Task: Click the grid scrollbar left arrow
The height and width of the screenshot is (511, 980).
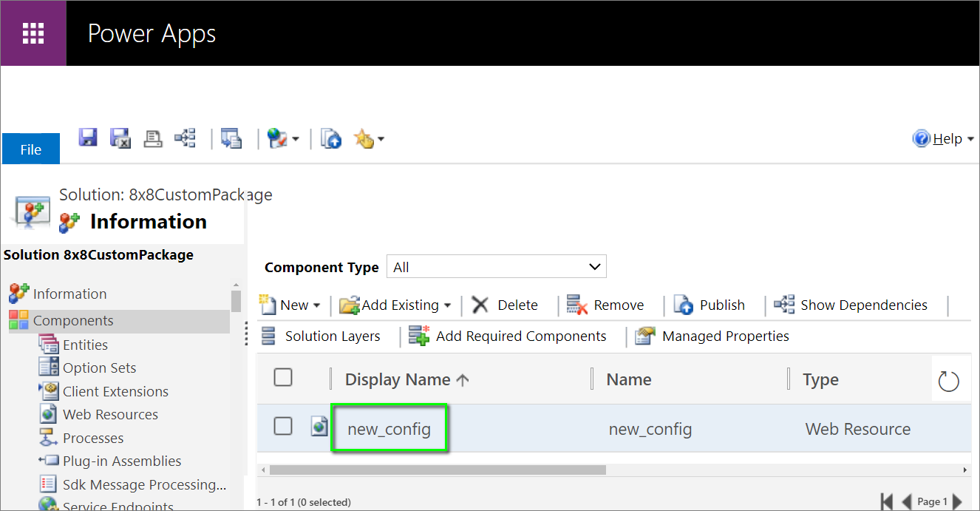Action: tap(262, 470)
